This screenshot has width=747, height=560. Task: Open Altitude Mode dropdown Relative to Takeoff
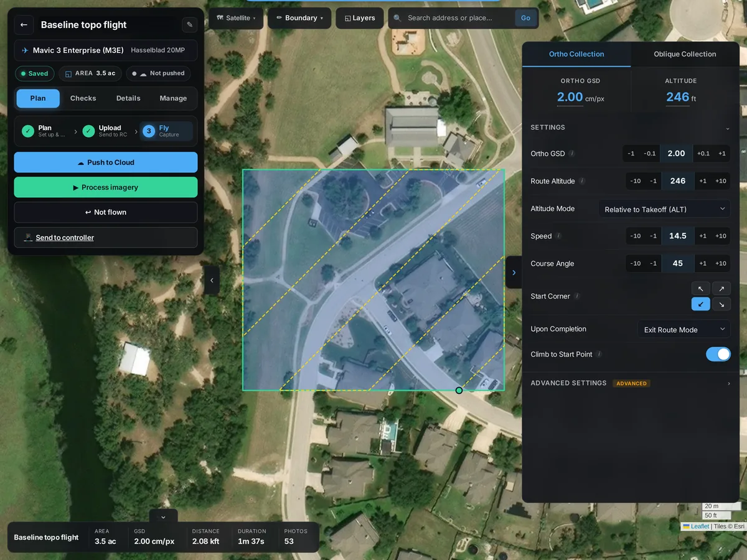pyautogui.click(x=664, y=209)
